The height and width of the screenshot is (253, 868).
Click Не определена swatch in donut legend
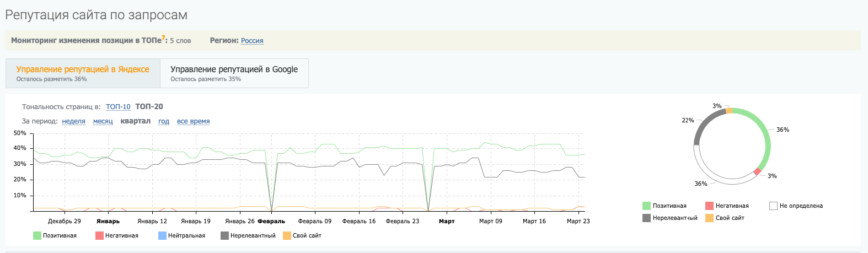(773, 206)
